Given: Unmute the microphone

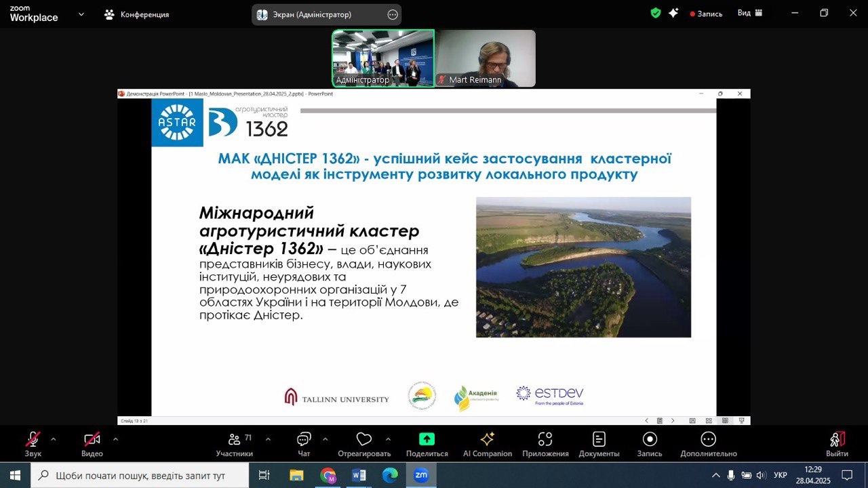Looking at the screenshot, I should 33,439.
